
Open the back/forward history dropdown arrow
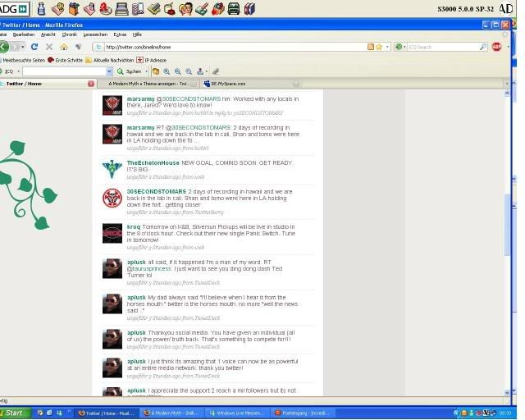[22, 47]
